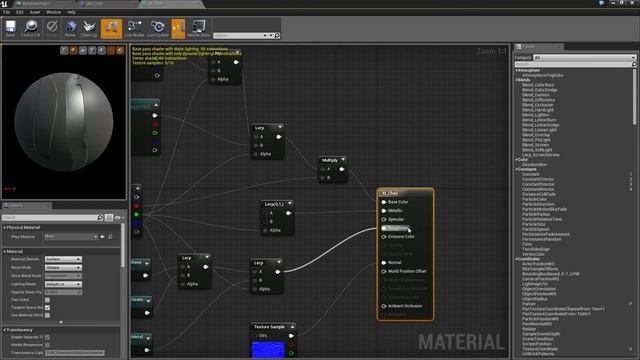Collapse the Blends palette category
This screenshot has height=360, width=640.
(x=516, y=80)
